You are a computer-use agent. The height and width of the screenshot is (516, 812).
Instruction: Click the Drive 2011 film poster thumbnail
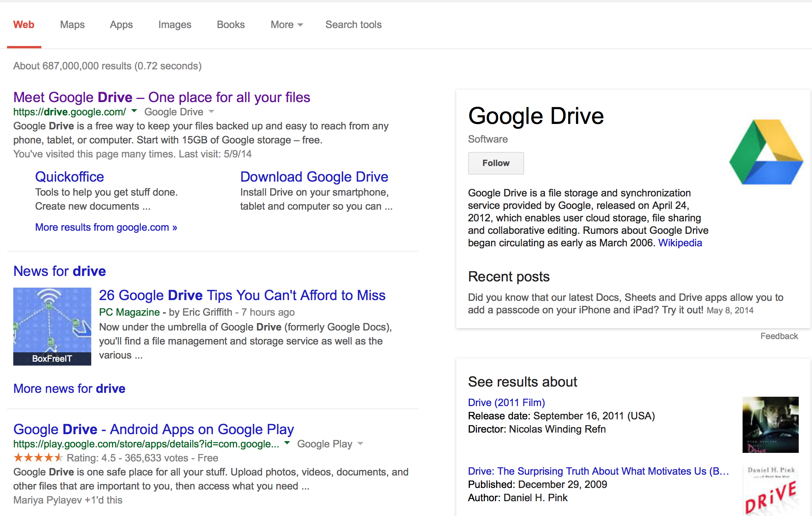[x=770, y=424]
